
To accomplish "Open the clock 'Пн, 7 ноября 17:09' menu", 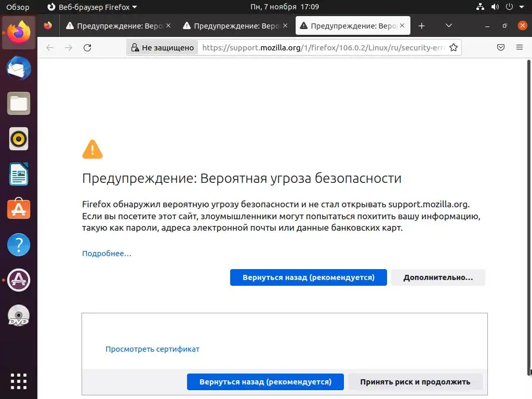I will coord(284,7).
